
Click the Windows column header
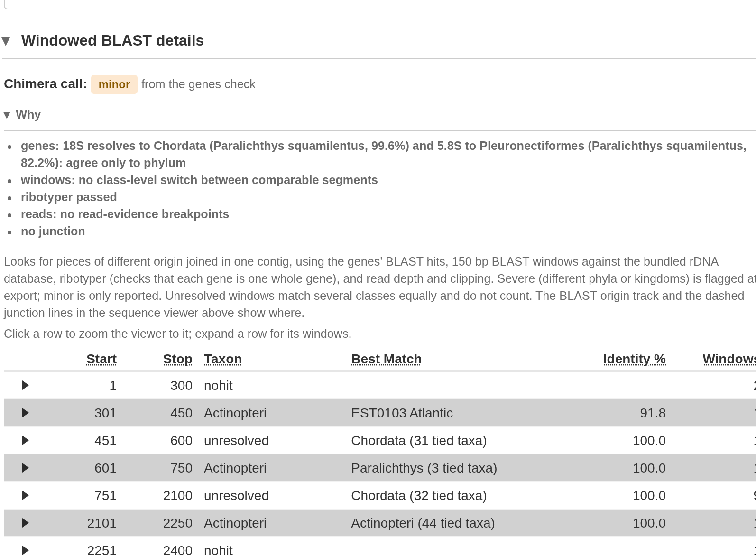729,359
